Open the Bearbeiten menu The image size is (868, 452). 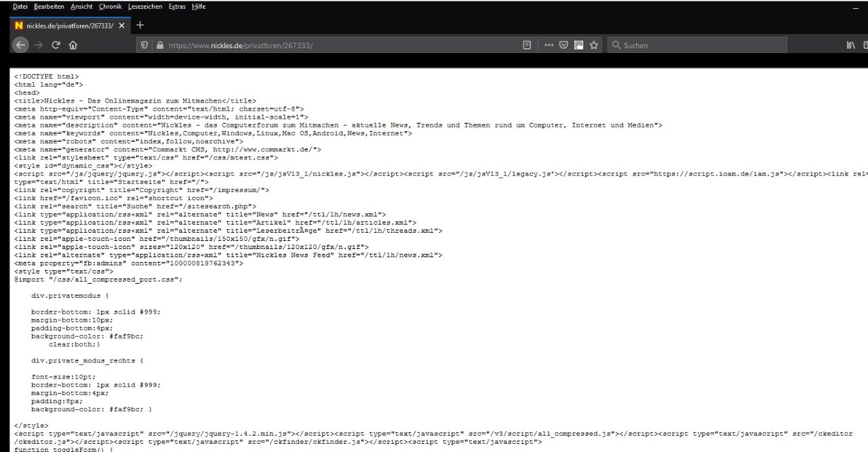pyautogui.click(x=50, y=6)
